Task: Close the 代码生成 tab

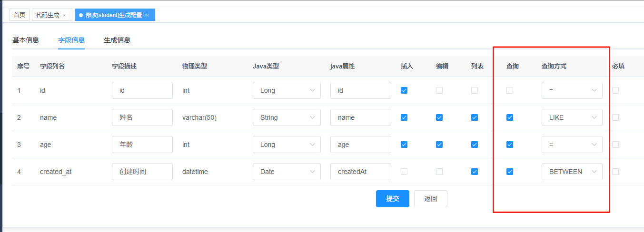Action: pyautogui.click(x=64, y=15)
